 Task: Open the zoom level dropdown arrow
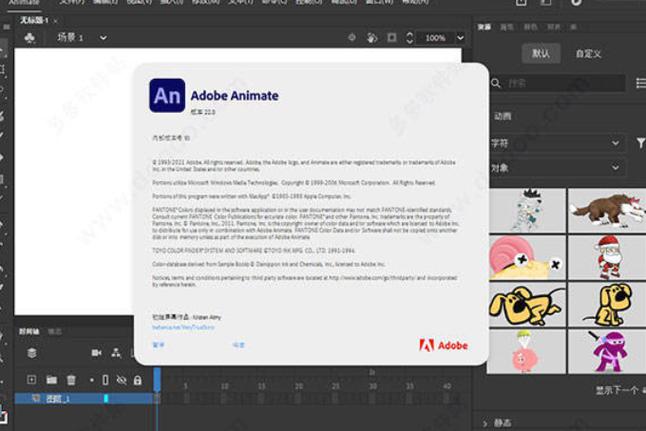[x=460, y=38]
